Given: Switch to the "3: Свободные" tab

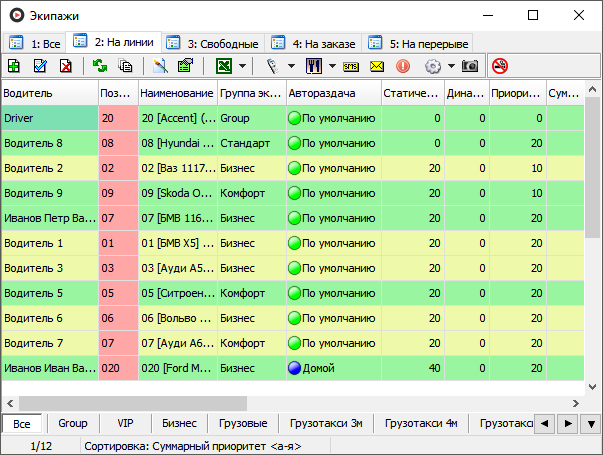Looking at the screenshot, I should 213,43.
